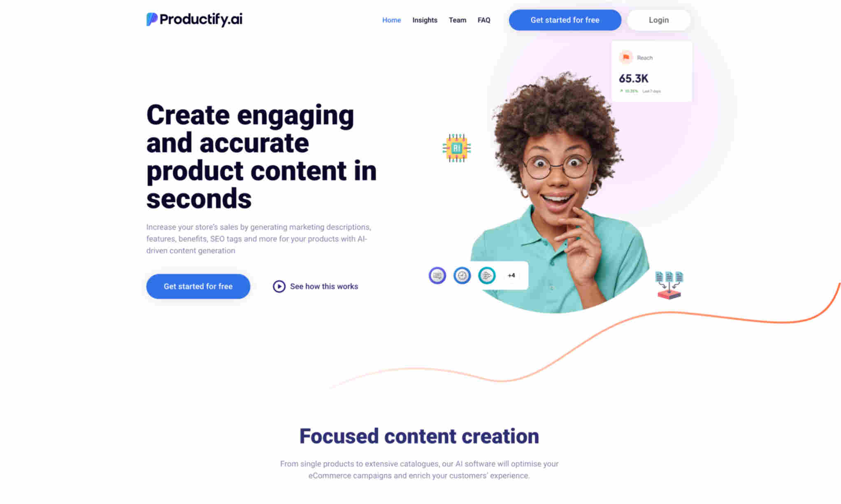Click the +4 overflow avatars toggle
Viewport: 841px width, 504px height.
510,275
